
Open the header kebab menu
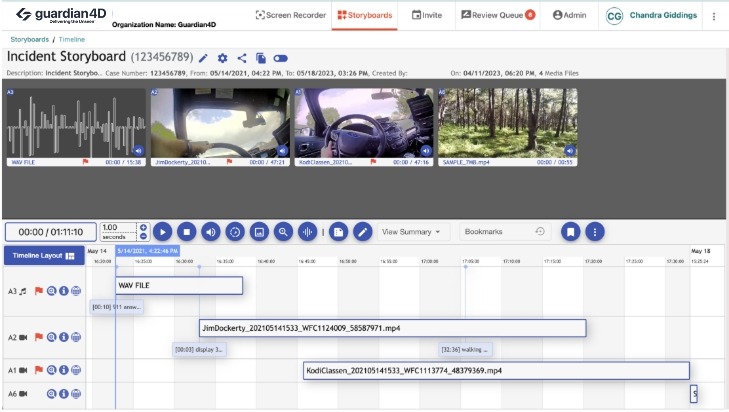[714, 16]
